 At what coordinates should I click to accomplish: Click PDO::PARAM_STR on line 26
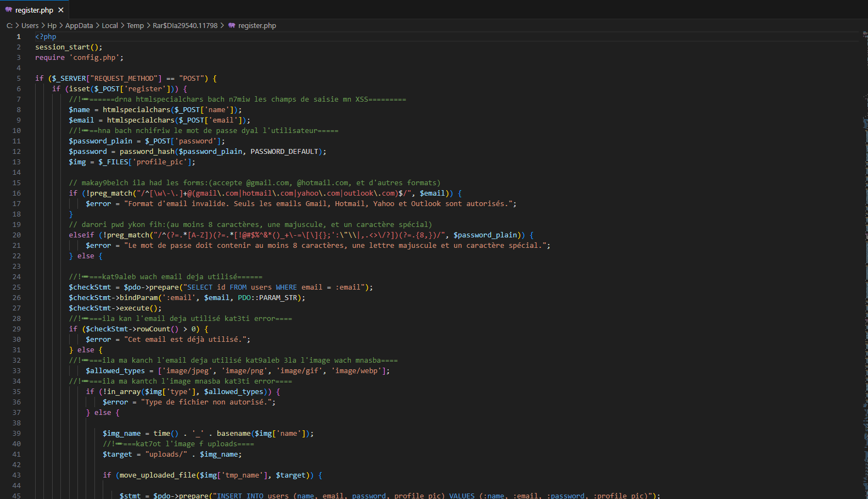[x=267, y=298]
